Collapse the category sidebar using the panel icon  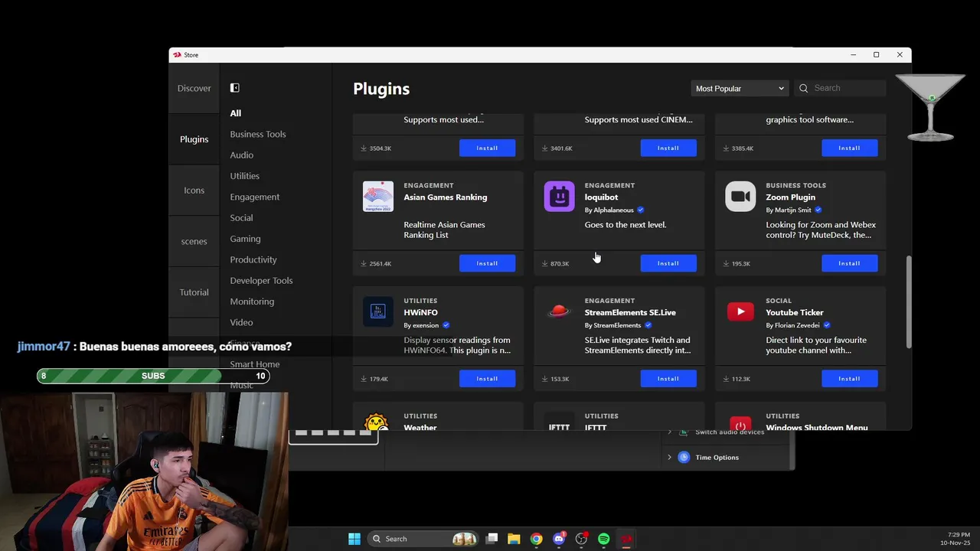click(235, 88)
